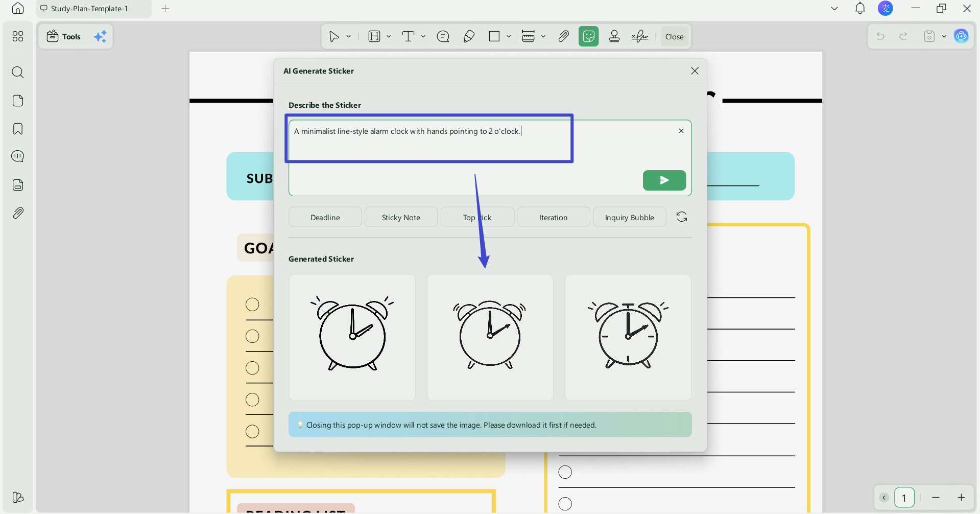Expand text tool dropdown arrow
Screen dimensions: 980x514
(423, 36)
